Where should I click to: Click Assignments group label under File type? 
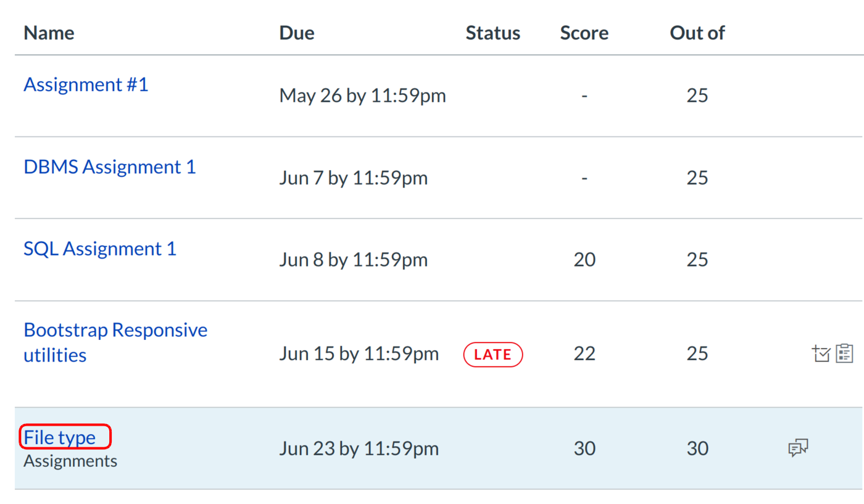[70, 461]
